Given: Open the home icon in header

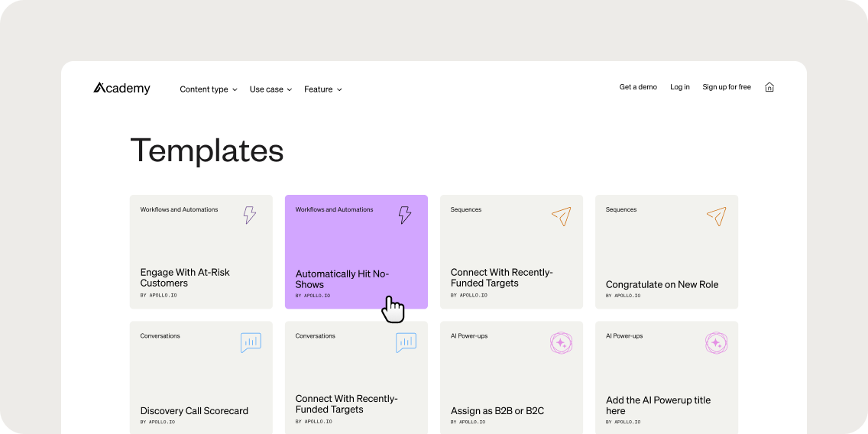Looking at the screenshot, I should pyautogui.click(x=769, y=87).
